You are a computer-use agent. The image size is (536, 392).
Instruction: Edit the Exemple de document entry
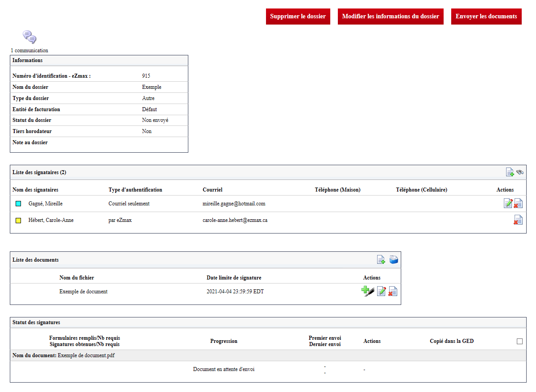[x=382, y=292]
